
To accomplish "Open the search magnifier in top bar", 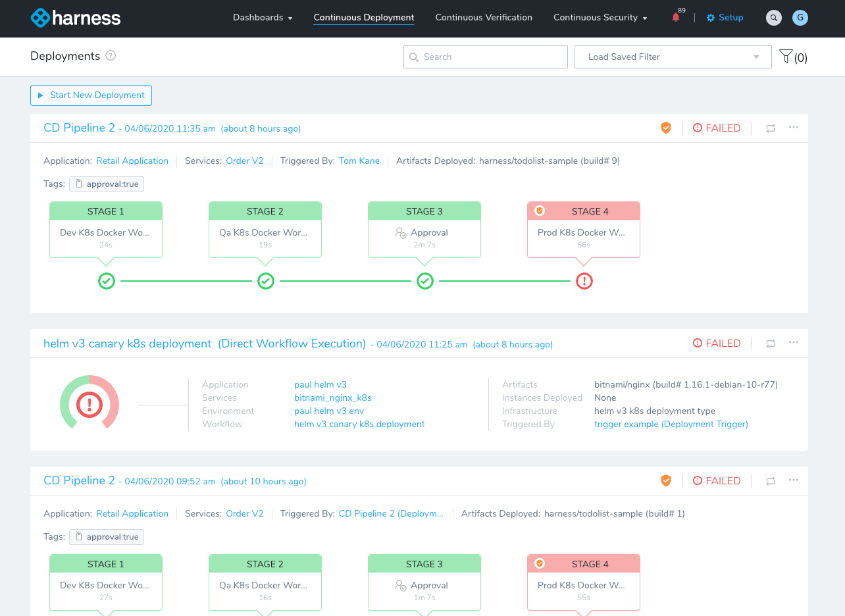I will (774, 18).
